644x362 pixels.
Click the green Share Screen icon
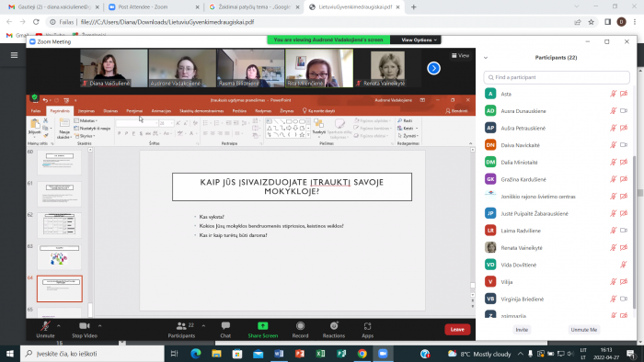(x=262, y=326)
